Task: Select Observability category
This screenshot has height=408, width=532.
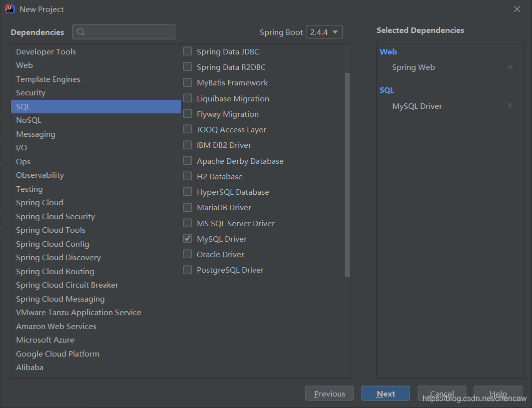Action: [x=96, y=175]
